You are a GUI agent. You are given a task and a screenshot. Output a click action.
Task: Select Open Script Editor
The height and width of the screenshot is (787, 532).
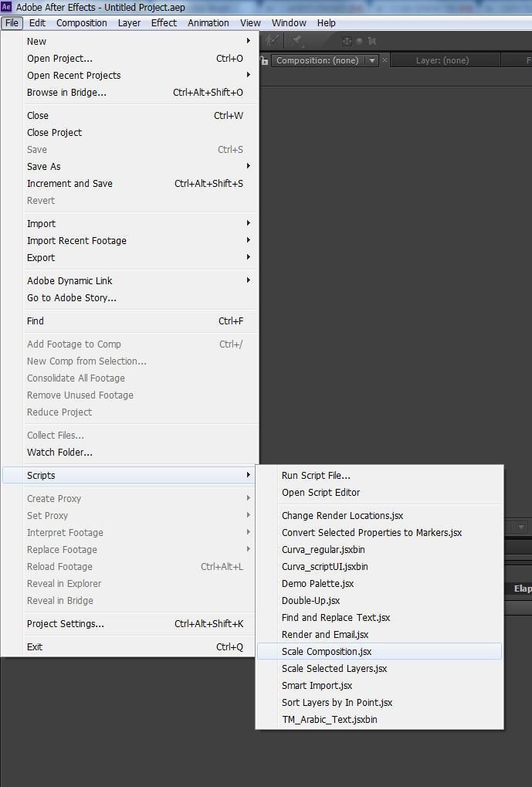tap(379, 493)
